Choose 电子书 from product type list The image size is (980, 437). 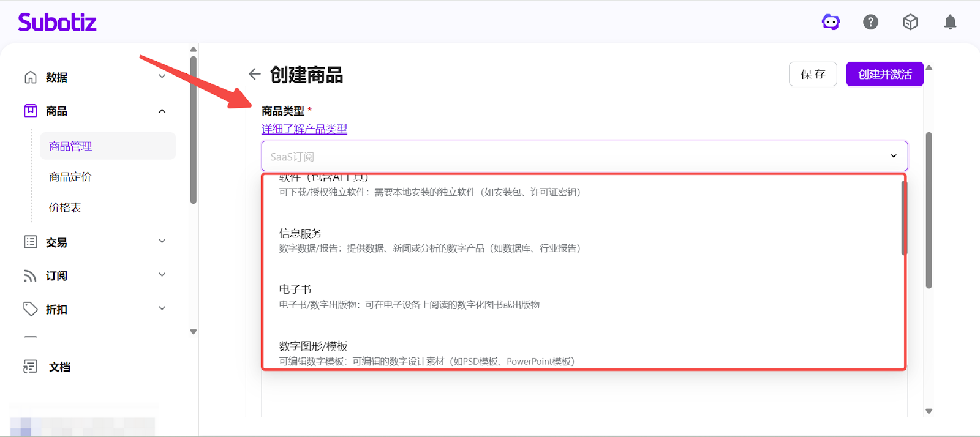tap(295, 289)
